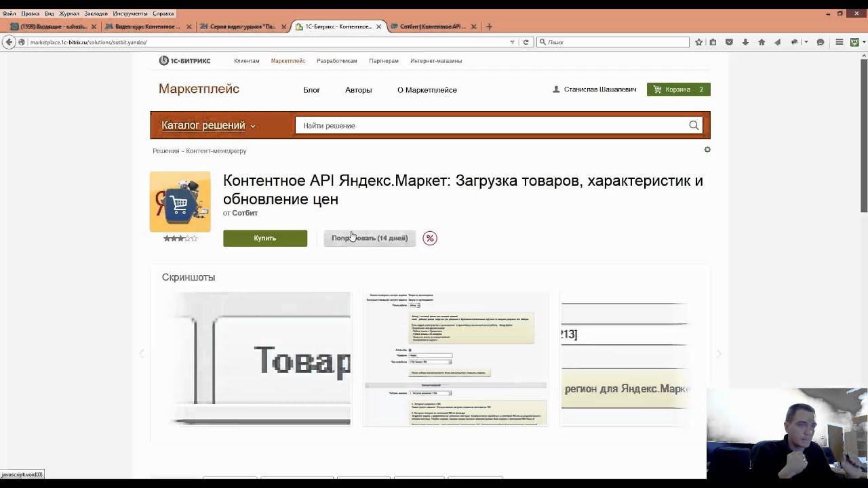Open the Авторы link

(358, 89)
